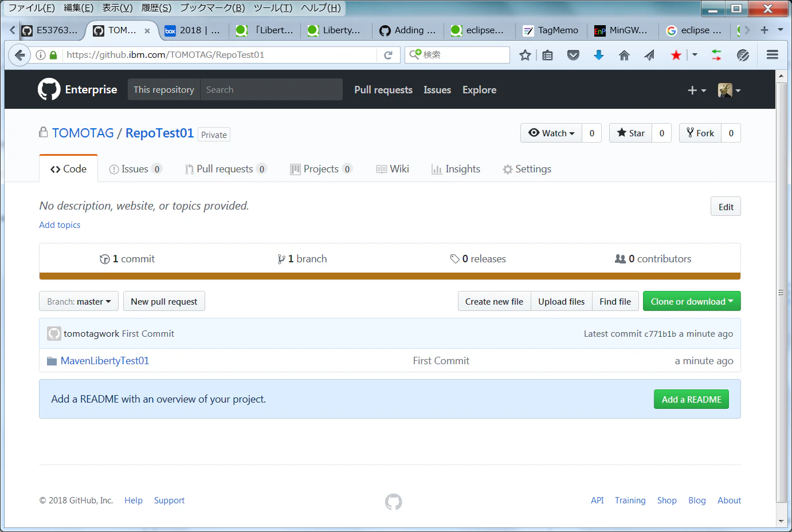Open the bookmarks list toolbar icon
The width and height of the screenshot is (792, 532).
[548, 55]
